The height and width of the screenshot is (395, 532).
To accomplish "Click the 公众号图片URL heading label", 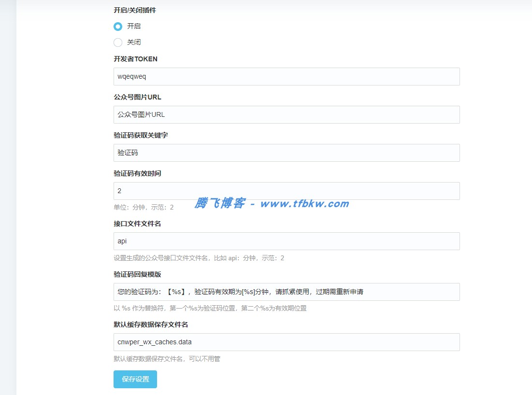I will click(137, 97).
